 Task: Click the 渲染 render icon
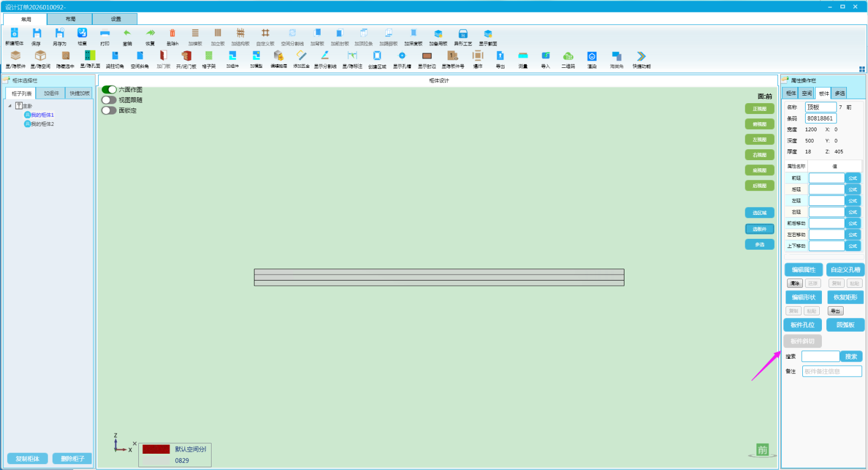coord(592,56)
